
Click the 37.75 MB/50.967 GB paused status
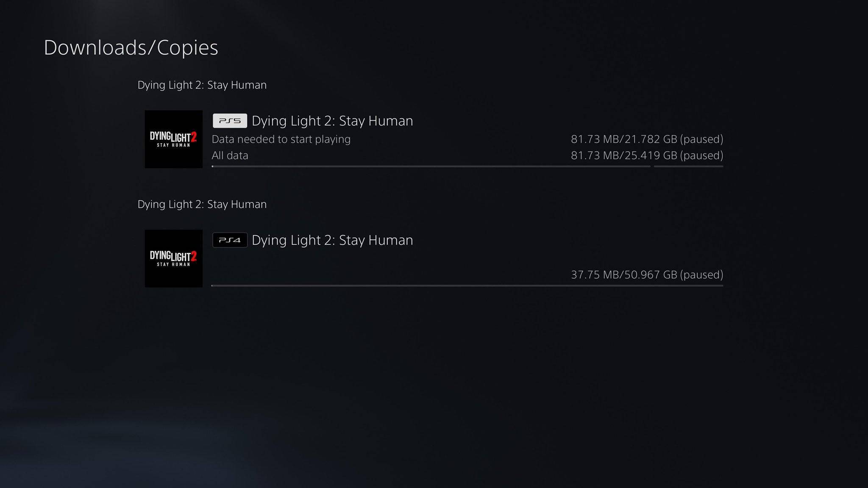(647, 275)
